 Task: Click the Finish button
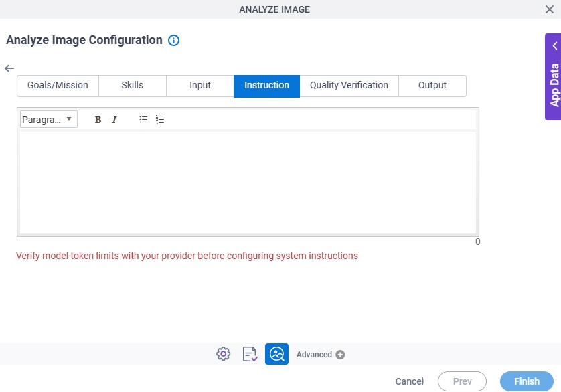527,381
